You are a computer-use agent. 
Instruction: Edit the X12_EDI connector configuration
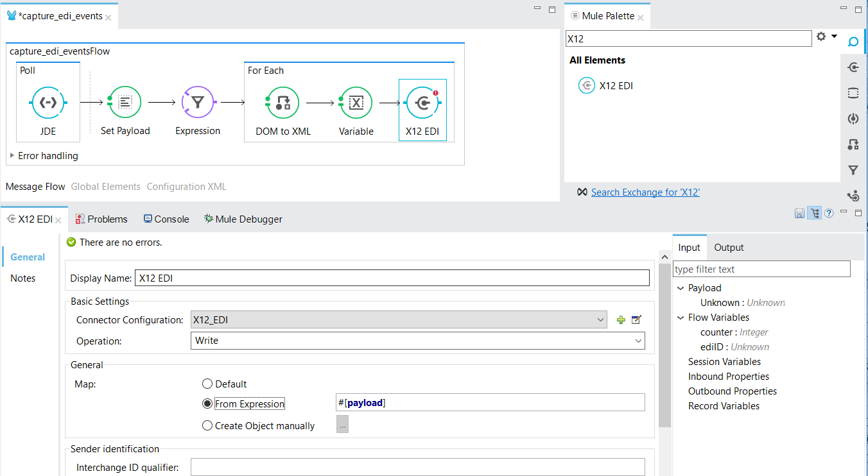[x=636, y=320]
